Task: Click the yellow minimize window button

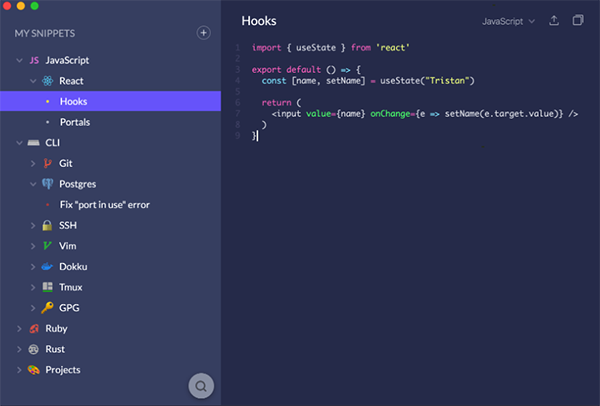Action: pos(21,6)
